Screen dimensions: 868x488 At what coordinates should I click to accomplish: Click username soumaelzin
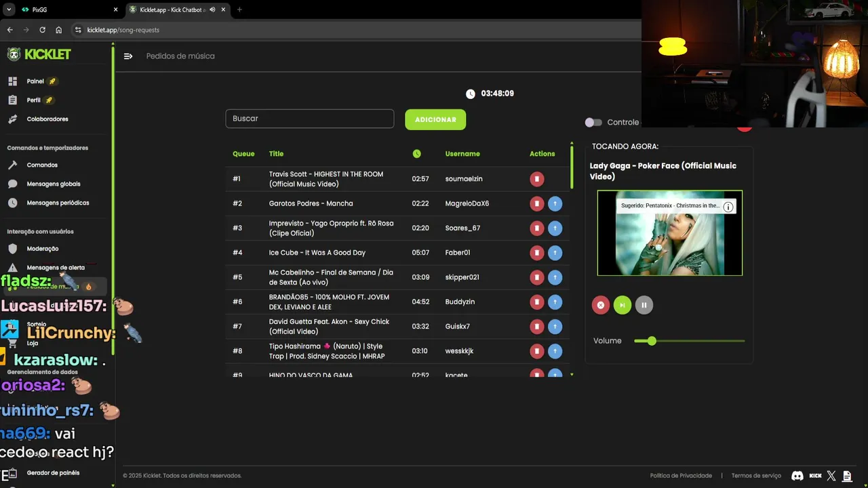(464, 179)
